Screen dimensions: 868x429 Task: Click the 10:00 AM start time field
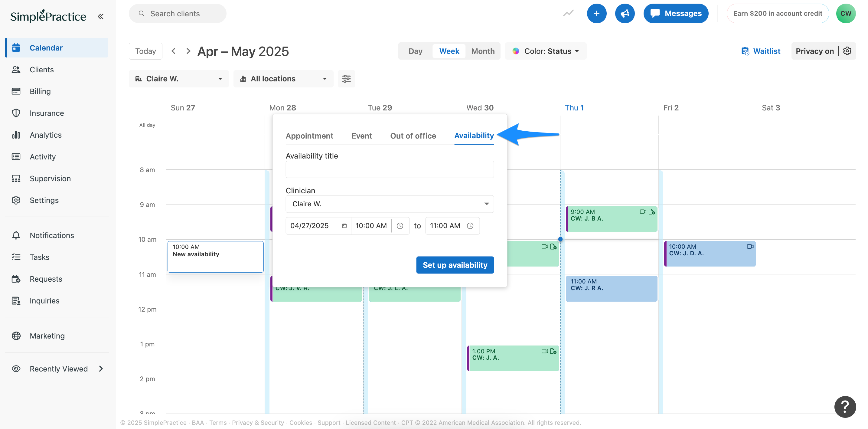371,226
